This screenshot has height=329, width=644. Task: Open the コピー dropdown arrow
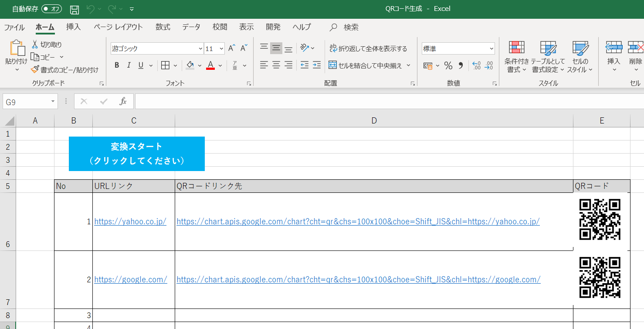coord(61,57)
